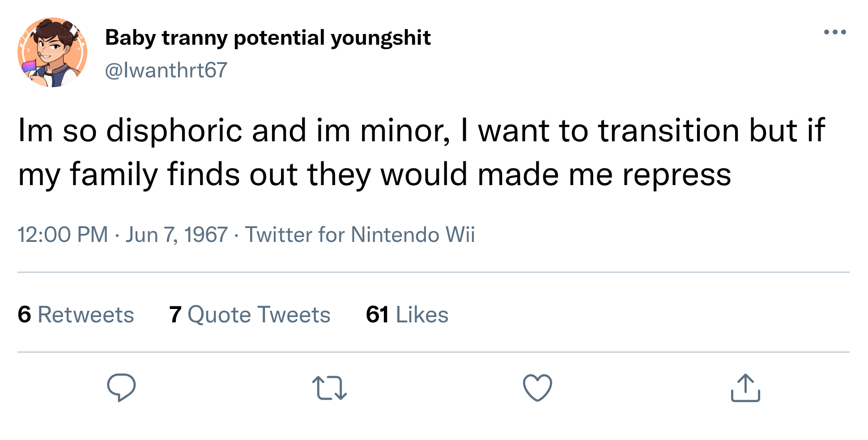Click the reply speech bubble icon
Image resolution: width=868 pixels, height=440 pixels.
pos(121,387)
